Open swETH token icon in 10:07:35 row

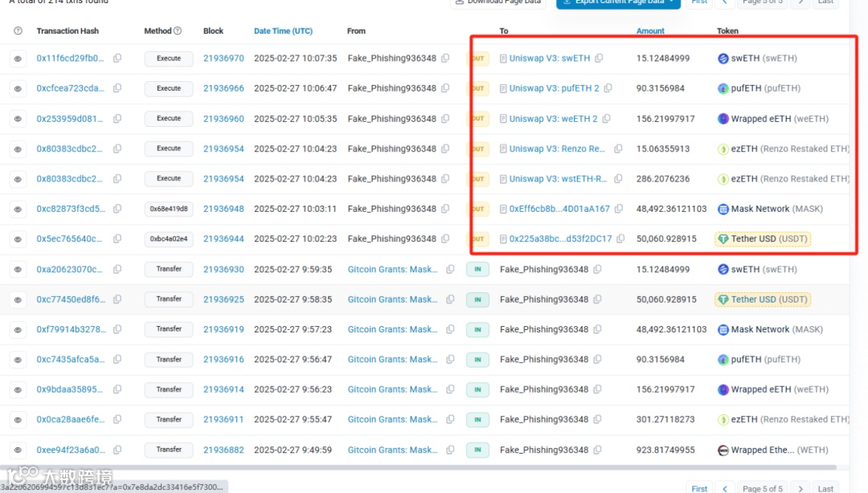click(x=723, y=58)
